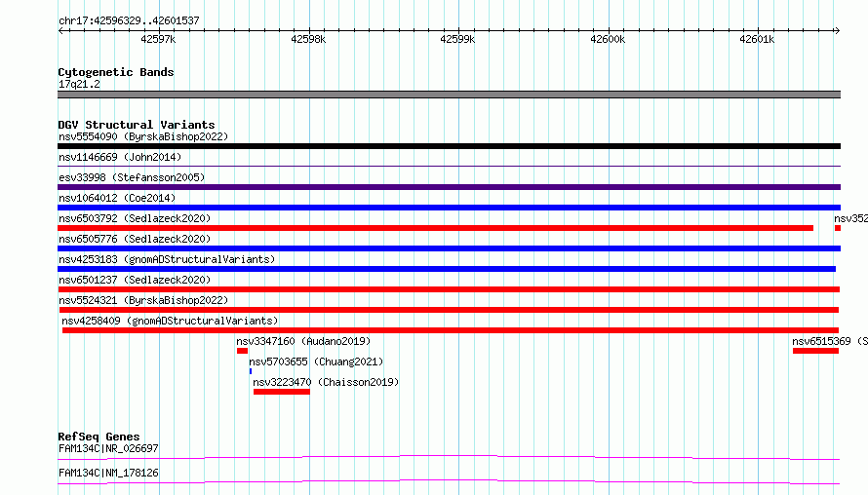Click the 42600k ruler label

coord(608,39)
